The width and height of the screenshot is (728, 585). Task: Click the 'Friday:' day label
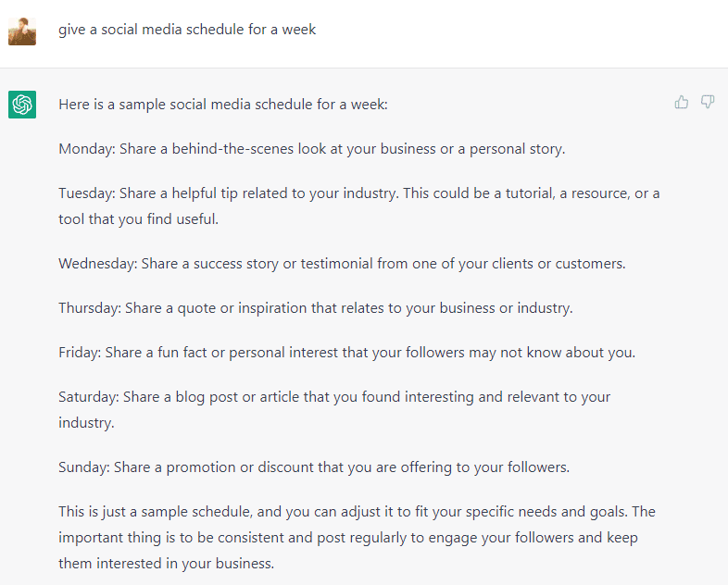pyautogui.click(x=80, y=353)
